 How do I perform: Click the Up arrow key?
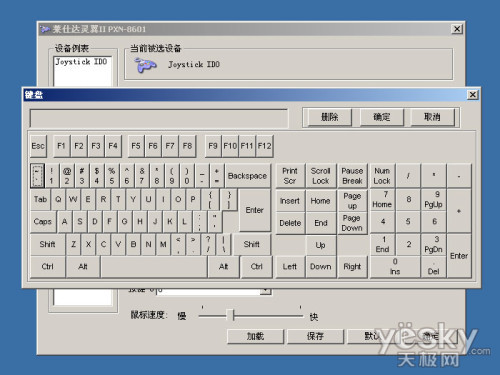pos(321,245)
